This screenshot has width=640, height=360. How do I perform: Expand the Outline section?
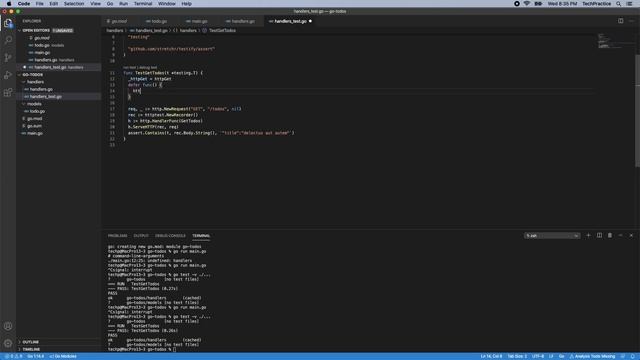(59, 342)
